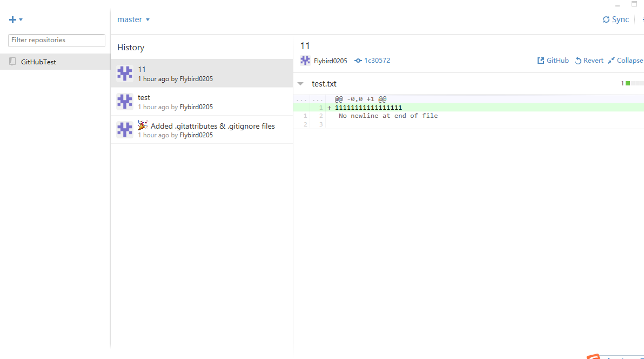Viewport: 644px width, 359px height.
Task: Select the Added .gitattributes & .gitignore commit
Action: 202,130
